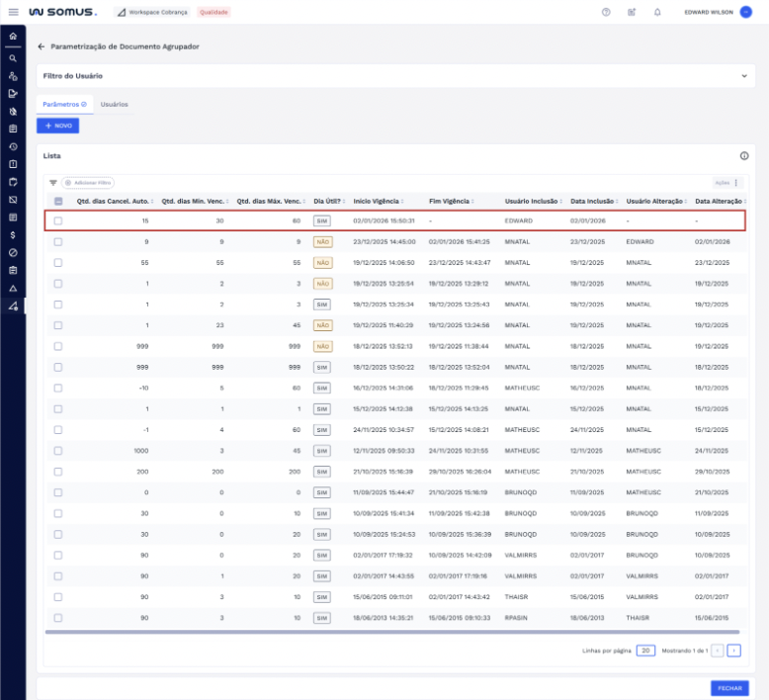Select checkbox for row with 1000 cancel days
This screenshot has width=769, height=700.
(x=58, y=450)
